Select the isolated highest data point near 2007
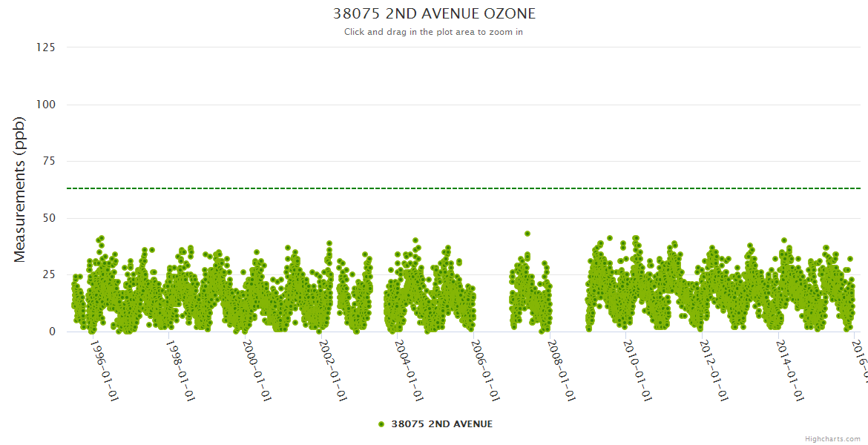Screen dimensions: 868x445 click(x=527, y=234)
